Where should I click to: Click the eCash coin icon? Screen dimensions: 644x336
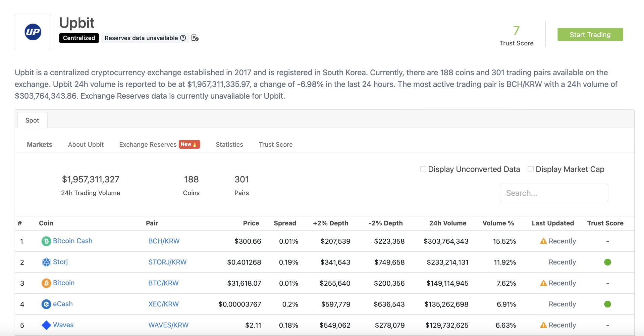pos(46,304)
